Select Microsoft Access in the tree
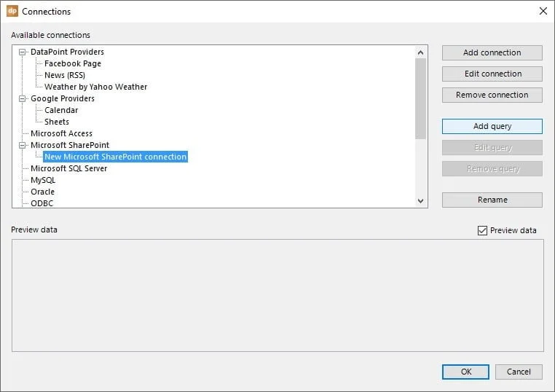Image resolution: width=555 pixels, height=392 pixels. pyautogui.click(x=61, y=134)
